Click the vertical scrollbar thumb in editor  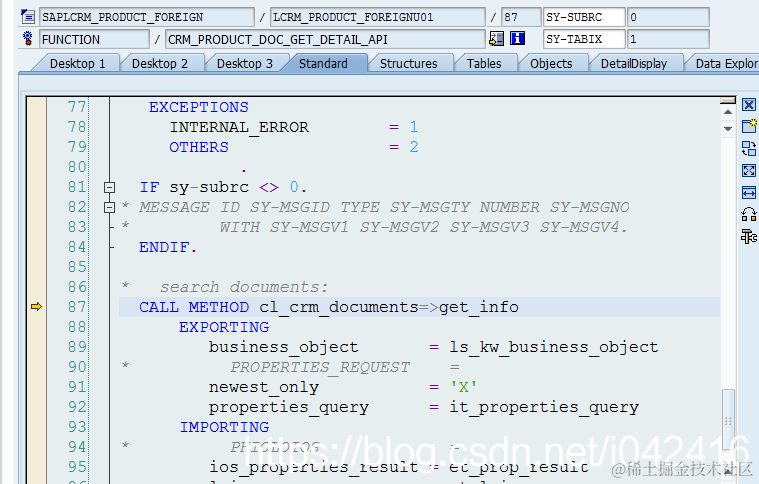[x=728, y=421]
